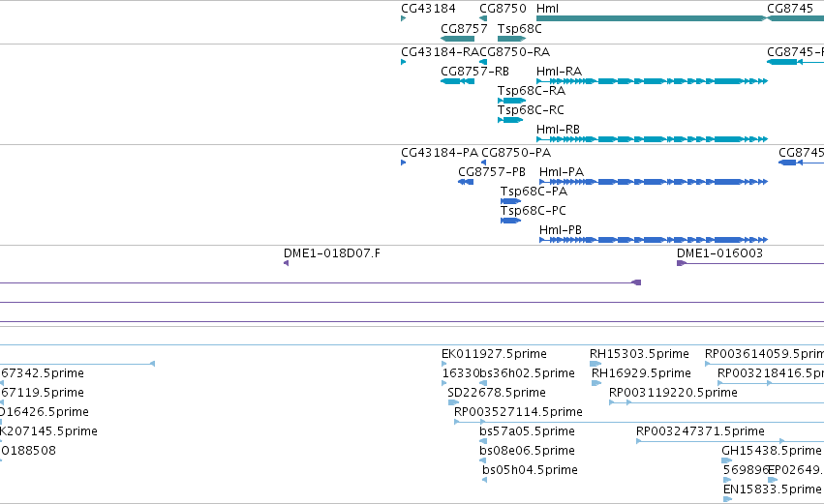The image size is (824, 504).
Task: Select the DME1-018D07.F purple arrow glyph
Action: point(286,263)
